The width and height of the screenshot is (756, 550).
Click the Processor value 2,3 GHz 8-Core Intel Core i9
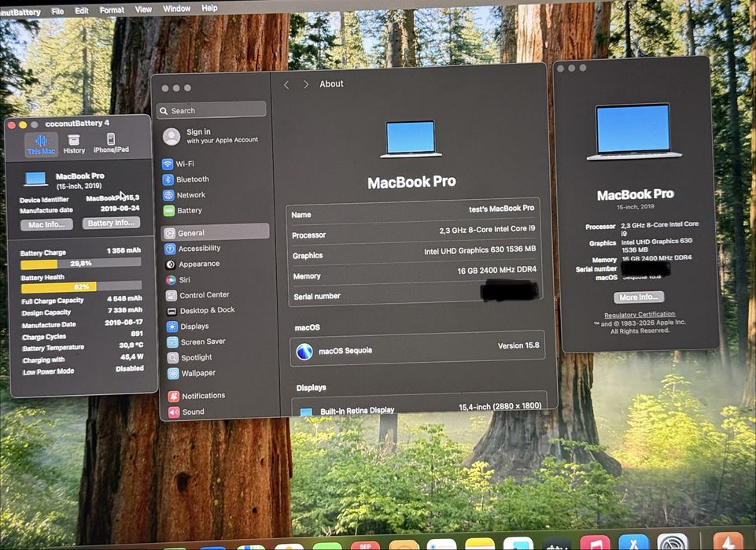[x=487, y=230]
